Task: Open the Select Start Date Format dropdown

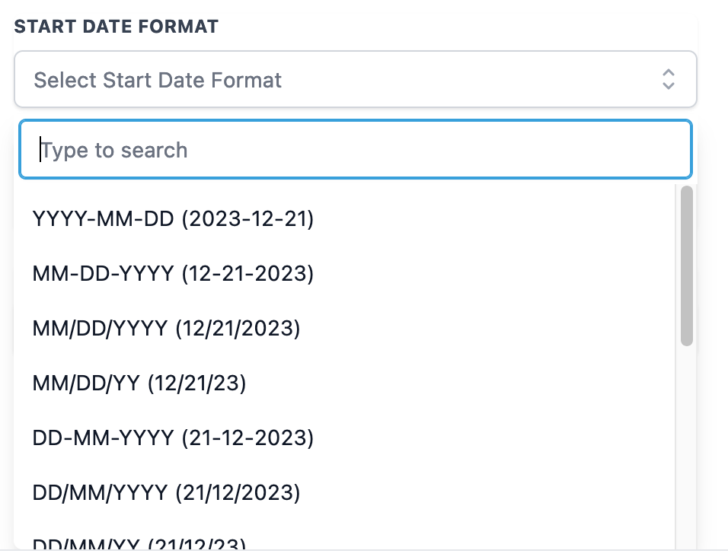Action: (x=355, y=79)
